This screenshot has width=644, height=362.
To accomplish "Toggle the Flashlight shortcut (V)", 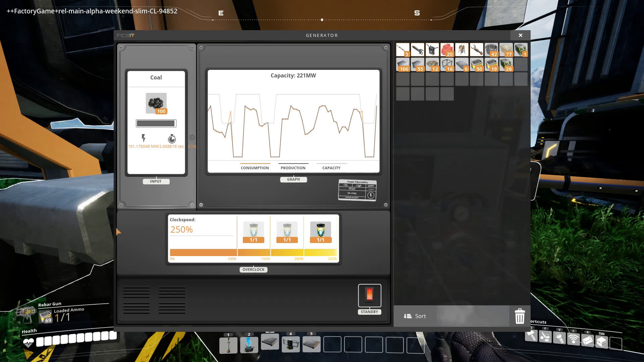I will pyautogui.click(x=559, y=338).
